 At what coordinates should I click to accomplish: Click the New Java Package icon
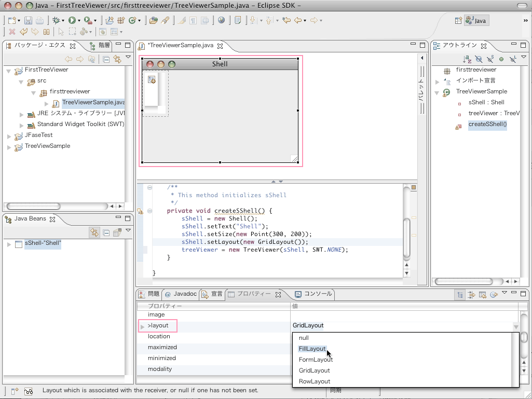tap(121, 20)
